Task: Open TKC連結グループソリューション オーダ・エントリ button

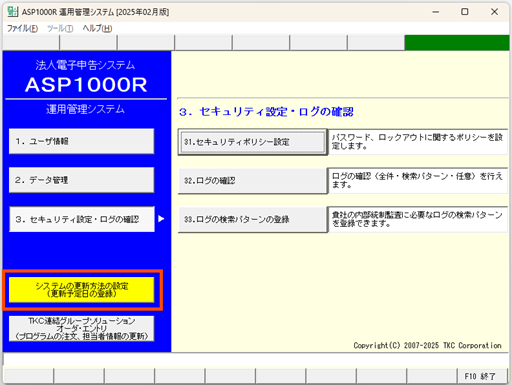Action: point(82,328)
